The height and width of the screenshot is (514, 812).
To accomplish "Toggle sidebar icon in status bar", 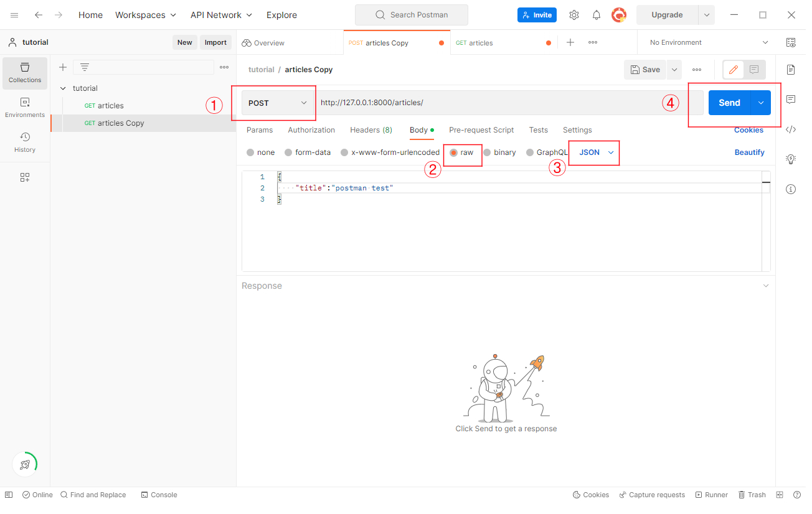I will click(x=9, y=495).
